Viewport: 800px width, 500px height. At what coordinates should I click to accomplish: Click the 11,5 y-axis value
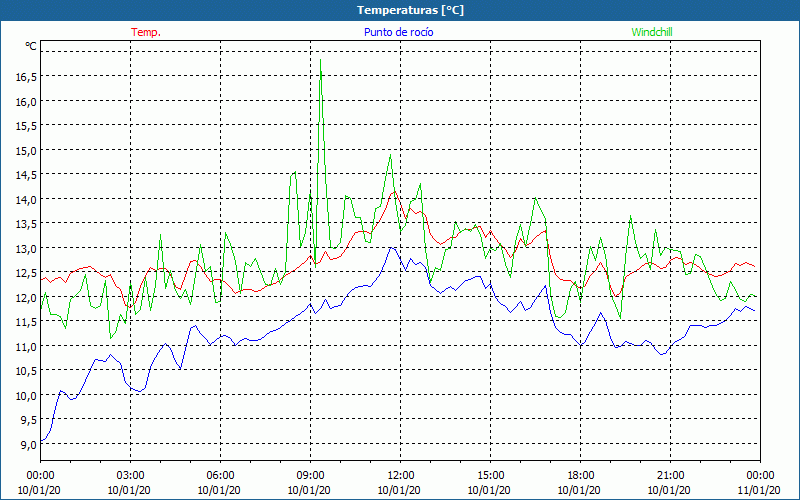click(x=27, y=321)
